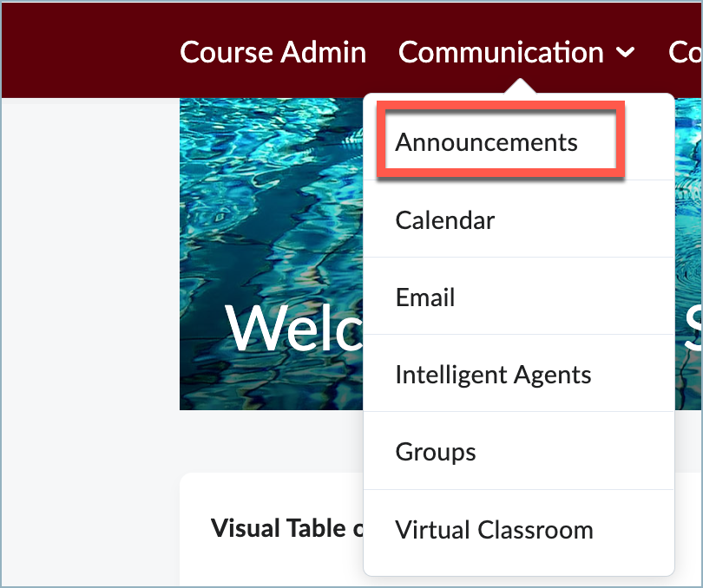Launch Intelligent Agents from the dropdown
Screen dimensions: 703x588
point(493,374)
